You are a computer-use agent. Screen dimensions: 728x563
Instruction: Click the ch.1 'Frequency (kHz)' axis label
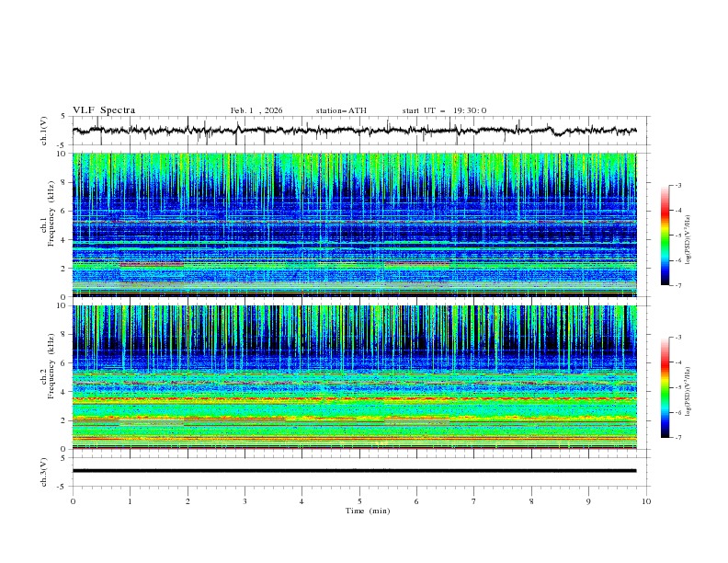[51, 214]
